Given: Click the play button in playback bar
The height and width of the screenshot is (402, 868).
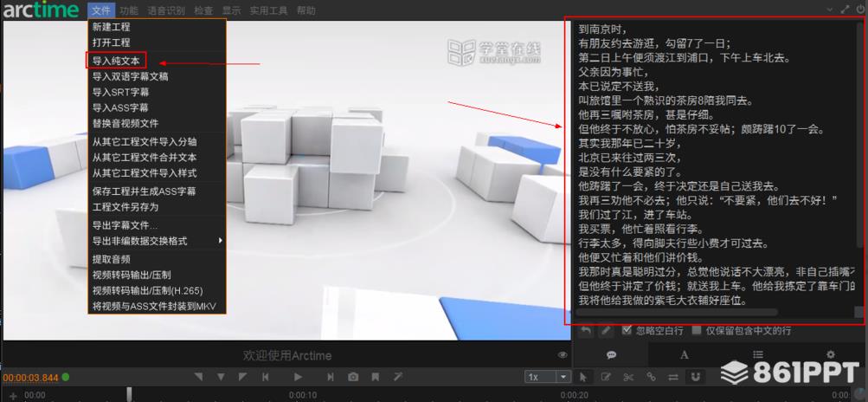Looking at the screenshot, I should tap(298, 377).
